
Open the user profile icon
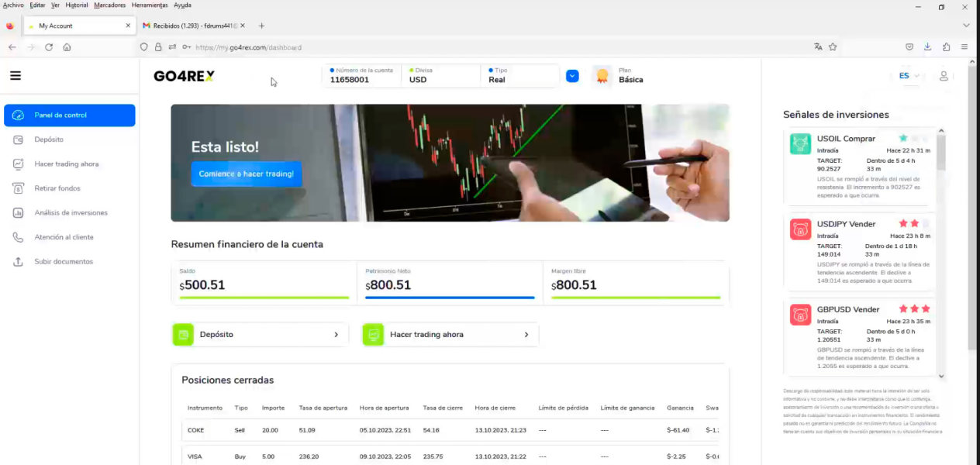click(x=944, y=76)
